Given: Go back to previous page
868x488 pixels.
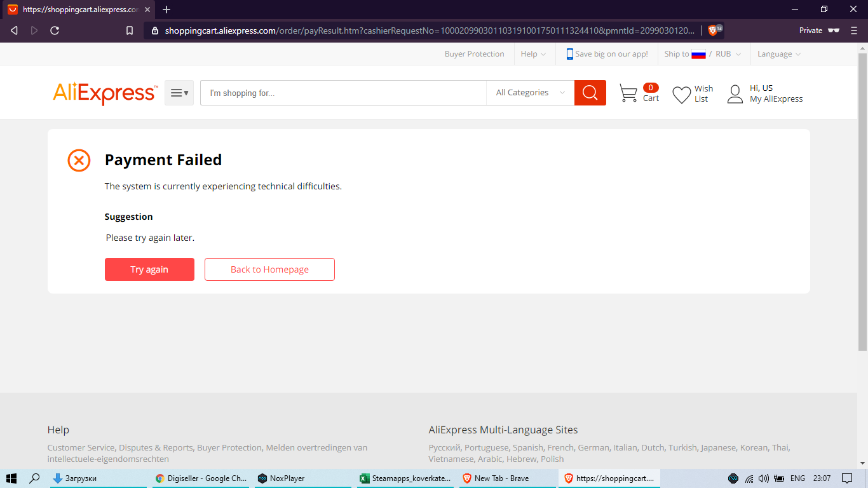Looking at the screenshot, I should click(x=14, y=30).
